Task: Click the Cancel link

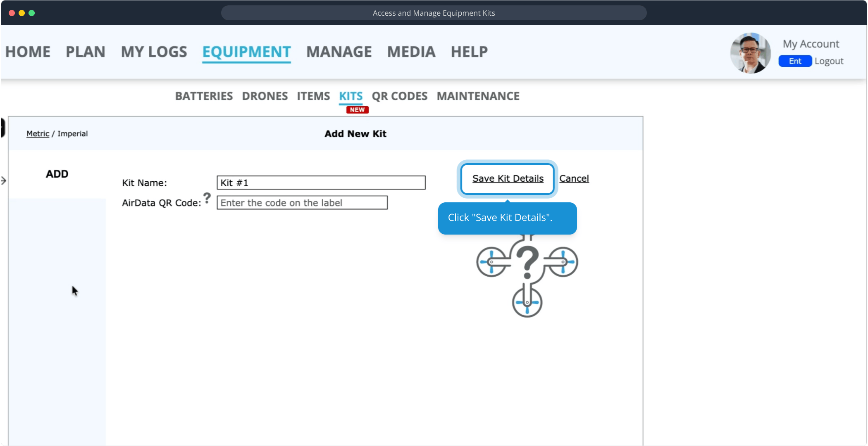Action: pos(574,178)
